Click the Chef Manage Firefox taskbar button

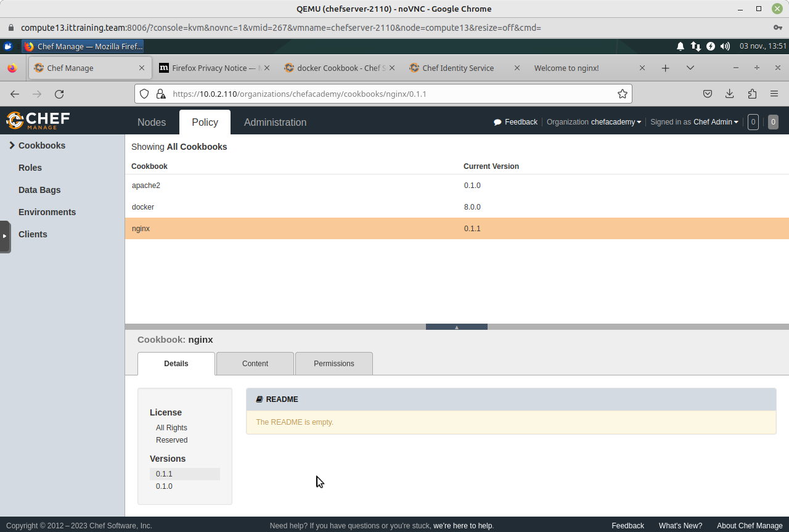pyautogui.click(x=83, y=46)
